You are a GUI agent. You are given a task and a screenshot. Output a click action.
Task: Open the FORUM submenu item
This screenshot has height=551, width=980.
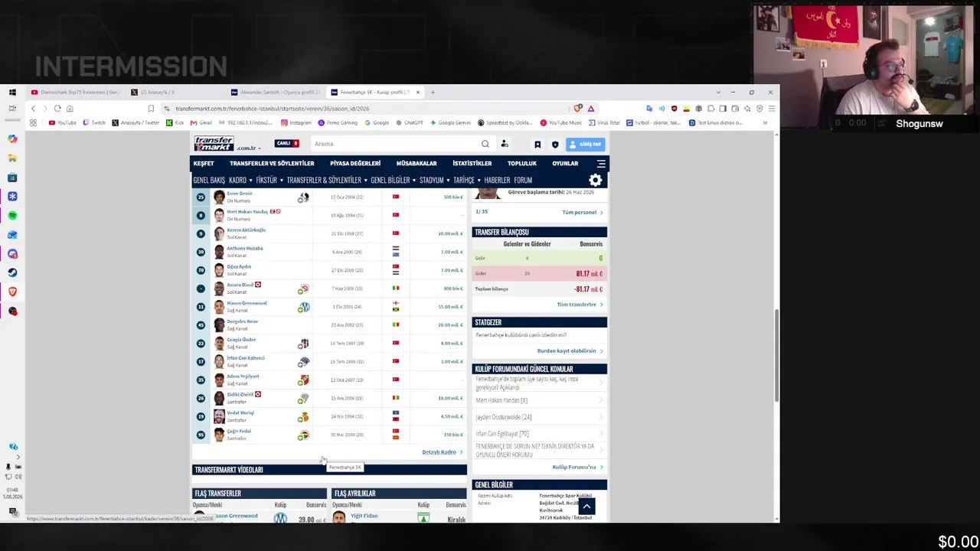click(x=523, y=181)
